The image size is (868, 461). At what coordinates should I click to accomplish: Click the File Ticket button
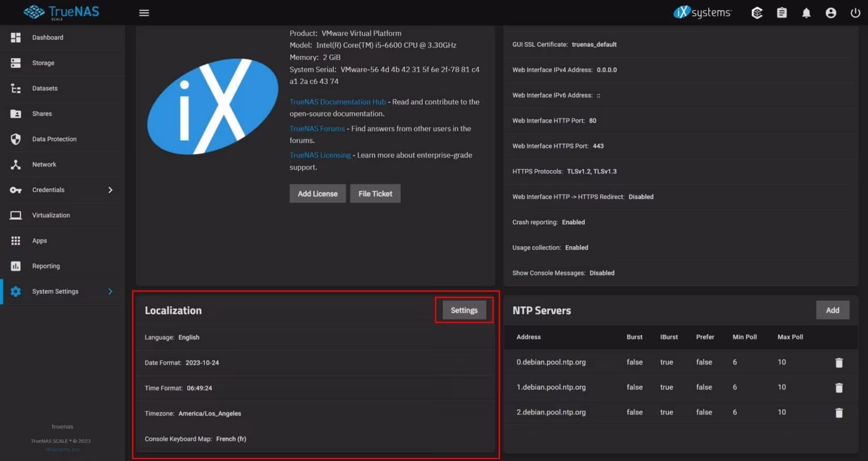pyautogui.click(x=375, y=194)
